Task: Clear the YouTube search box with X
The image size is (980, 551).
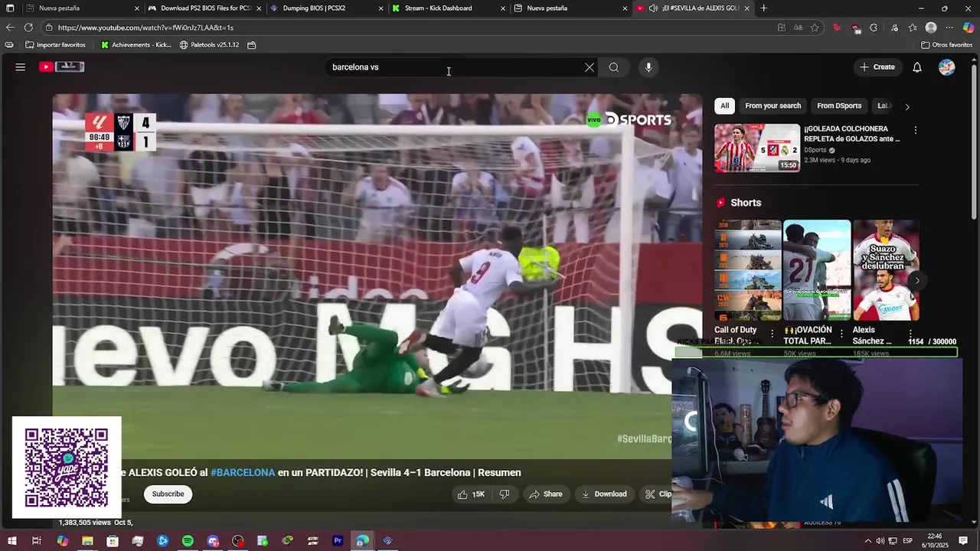Action: tap(590, 67)
